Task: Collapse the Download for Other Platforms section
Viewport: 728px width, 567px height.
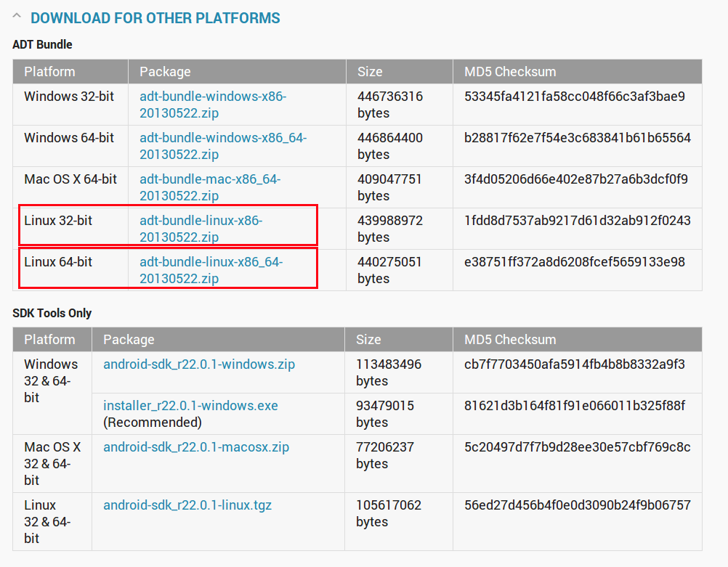Action: click(x=17, y=16)
